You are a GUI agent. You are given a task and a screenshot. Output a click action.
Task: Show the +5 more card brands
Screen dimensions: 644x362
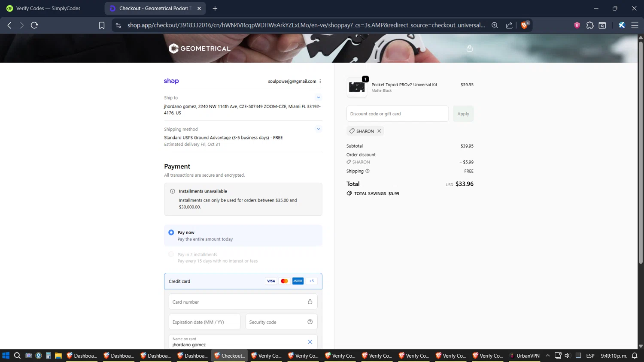(312, 281)
